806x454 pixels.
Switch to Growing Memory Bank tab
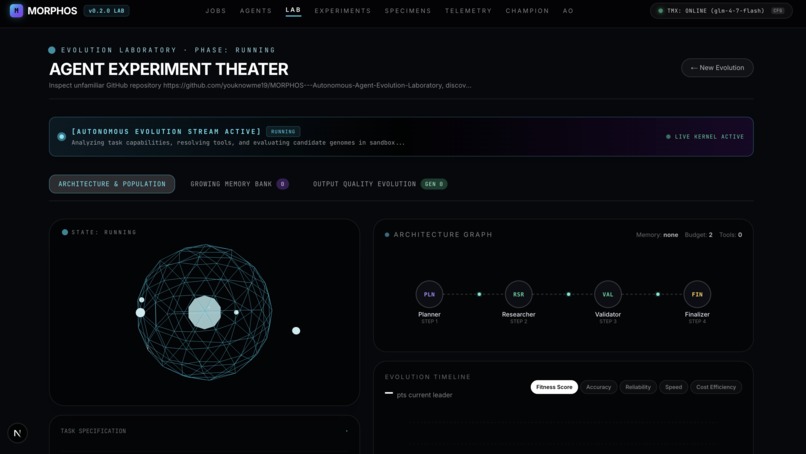[240, 184]
